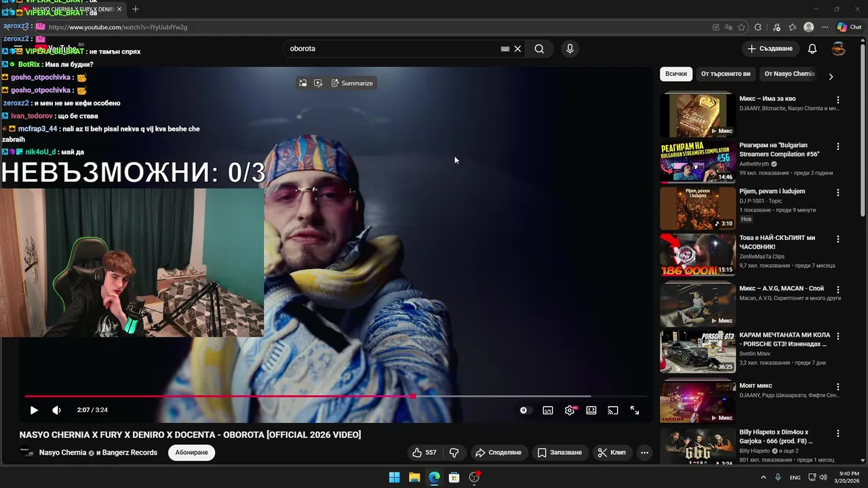Screen dimensions: 868x488
Task: Open menu for Микс – A.V.G, MACAN
Action: (x=838, y=289)
